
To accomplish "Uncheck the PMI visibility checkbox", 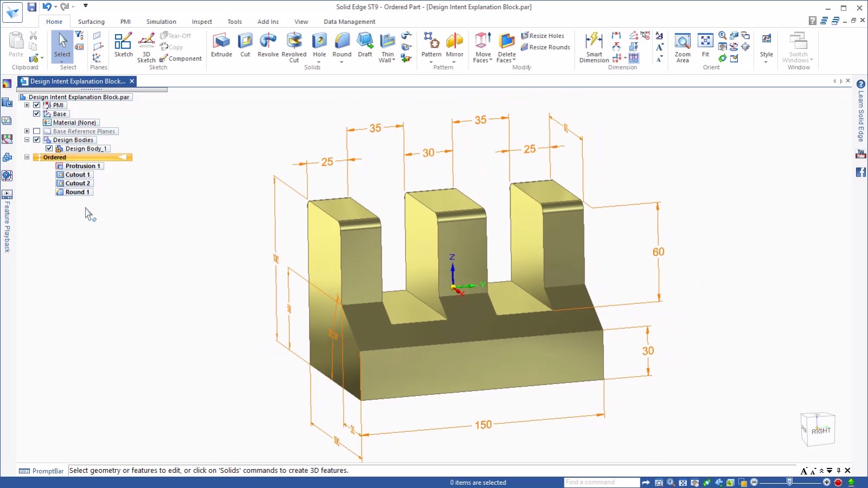I will click(x=36, y=105).
